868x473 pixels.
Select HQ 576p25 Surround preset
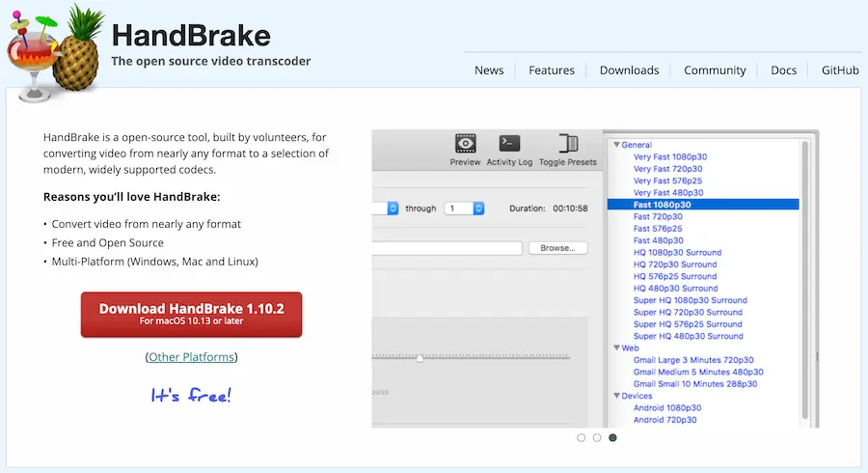click(675, 276)
